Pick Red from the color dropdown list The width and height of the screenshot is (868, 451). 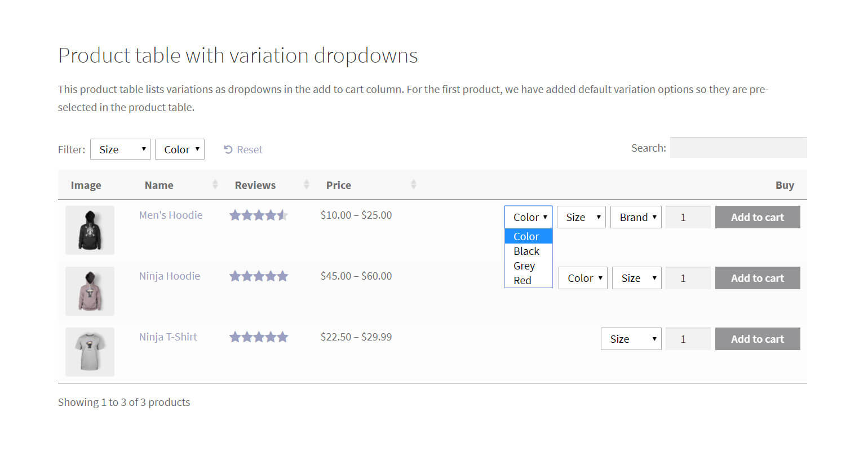[522, 281]
